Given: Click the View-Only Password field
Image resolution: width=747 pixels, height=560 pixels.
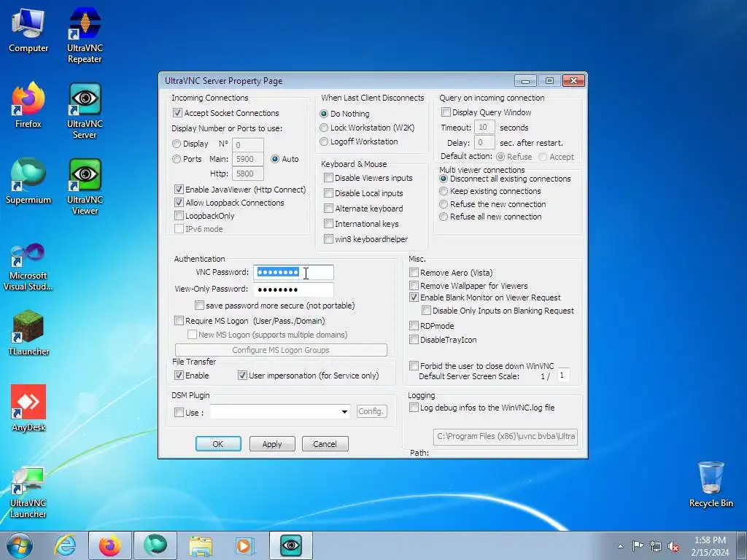Looking at the screenshot, I should [x=293, y=289].
